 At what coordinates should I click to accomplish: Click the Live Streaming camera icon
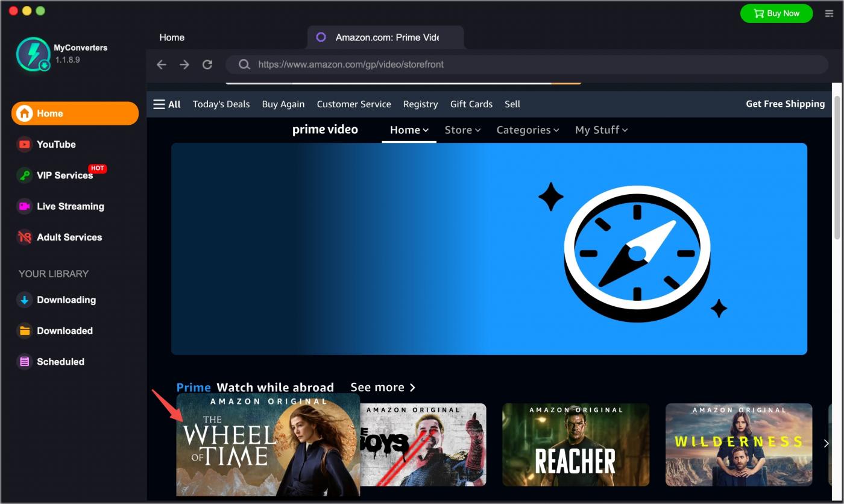[x=24, y=206]
